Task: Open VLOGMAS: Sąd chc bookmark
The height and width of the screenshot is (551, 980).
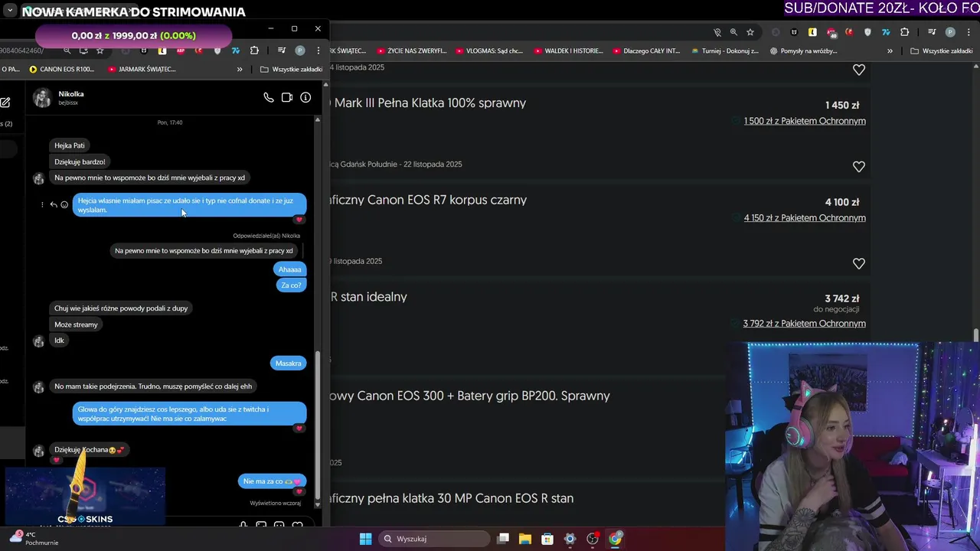Action: (489, 51)
